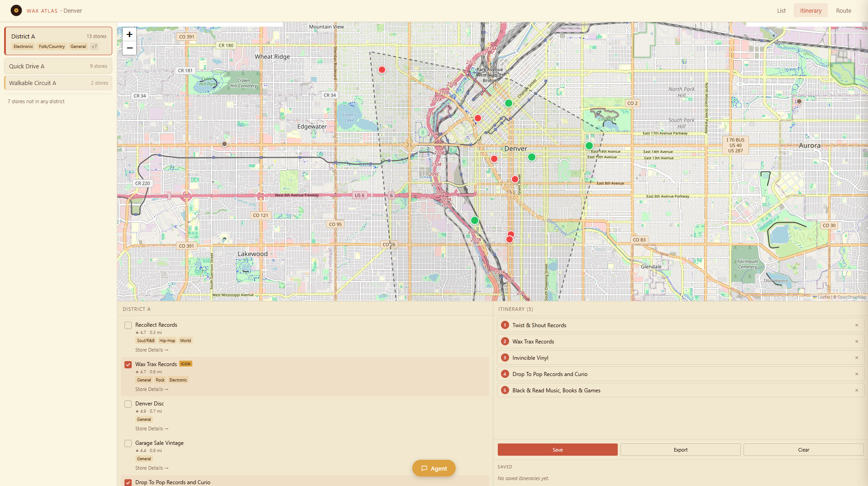The height and width of the screenshot is (486, 868).
Task: Remove Black & Read Music from itinerary
Action: pyautogui.click(x=856, y=391)
